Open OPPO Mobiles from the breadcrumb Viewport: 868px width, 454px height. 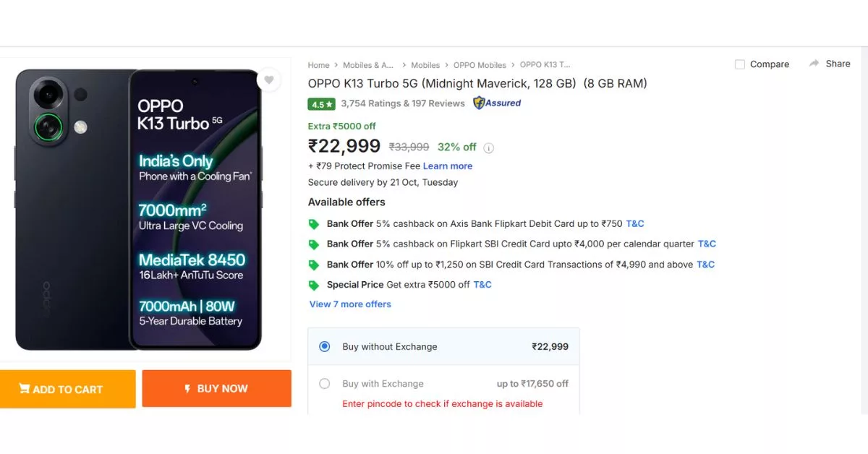[x=480, y=64]
